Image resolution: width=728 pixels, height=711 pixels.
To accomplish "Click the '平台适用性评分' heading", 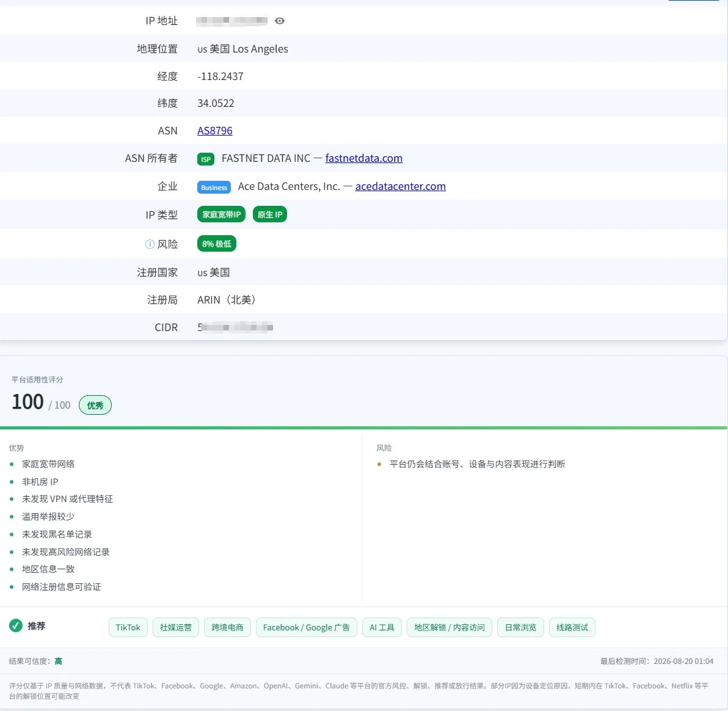I will 37,379.
